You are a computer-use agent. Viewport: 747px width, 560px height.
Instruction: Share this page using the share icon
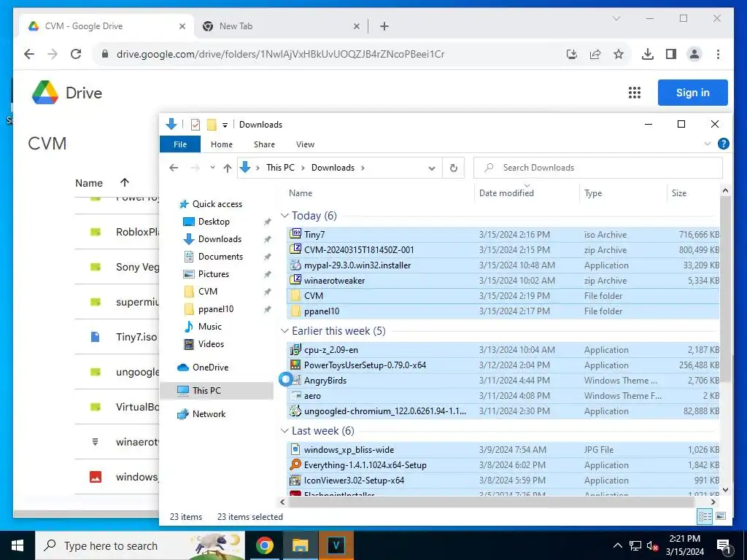595,54
